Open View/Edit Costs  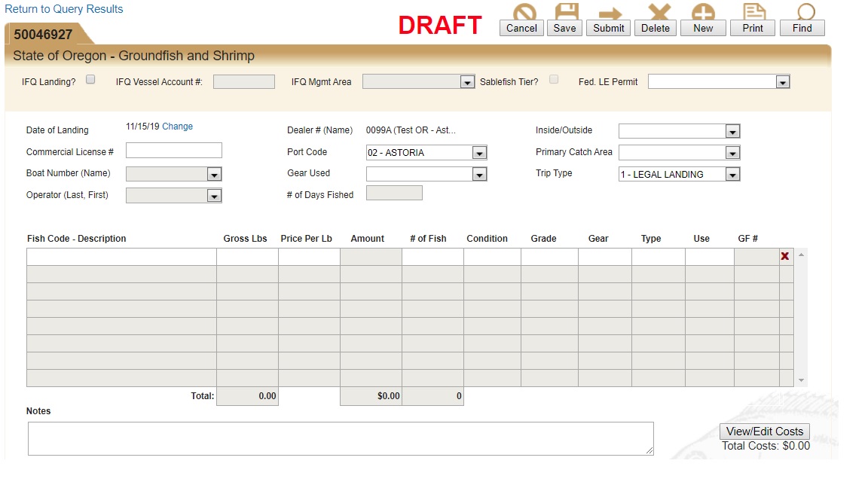click(765, 432)
